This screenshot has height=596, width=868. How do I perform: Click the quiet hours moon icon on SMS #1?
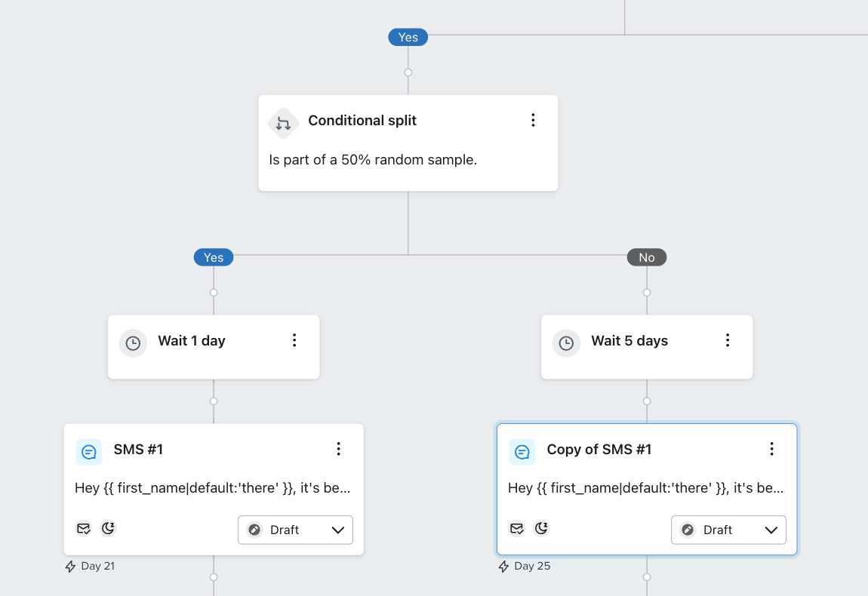(108, 528)
